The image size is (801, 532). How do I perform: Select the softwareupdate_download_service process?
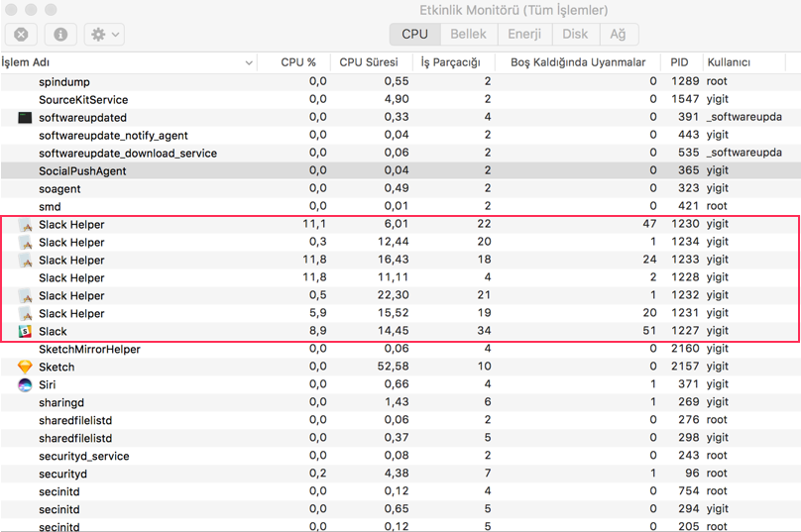pos(400,154)
